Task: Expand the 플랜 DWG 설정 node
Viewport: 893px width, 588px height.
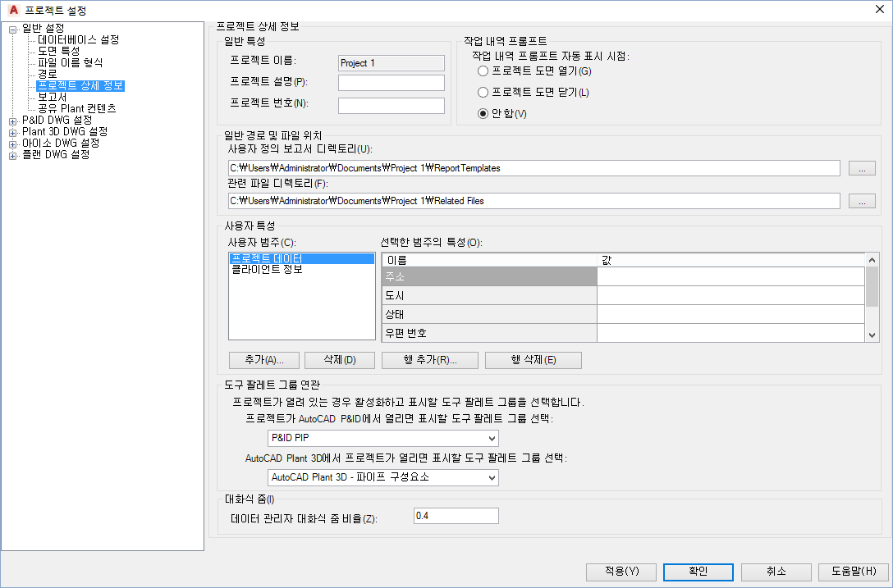Action: coord(12,155)
